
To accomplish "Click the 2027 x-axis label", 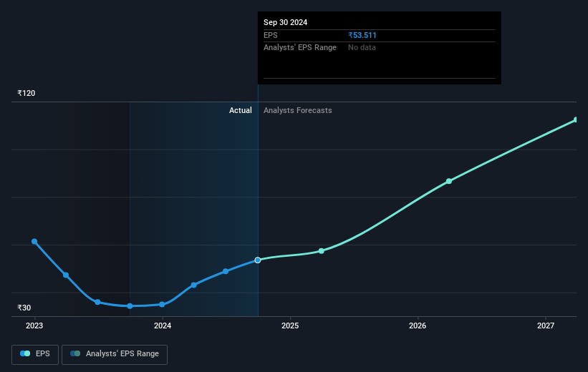I will [546, 326].
